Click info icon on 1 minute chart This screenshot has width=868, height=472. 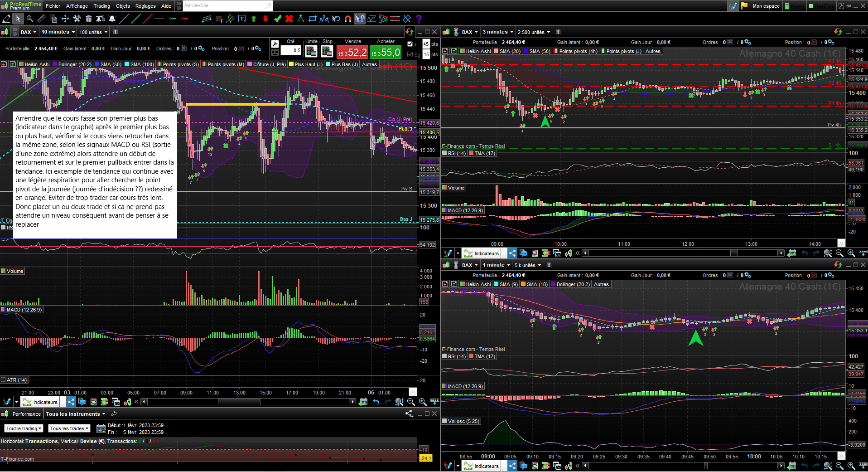(x=549, y=265)
